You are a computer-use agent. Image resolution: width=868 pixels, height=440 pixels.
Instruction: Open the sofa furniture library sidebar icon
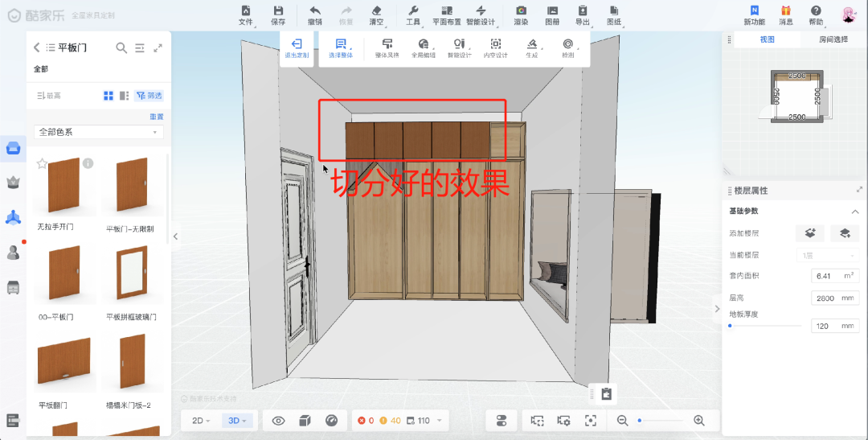(14, 149)
